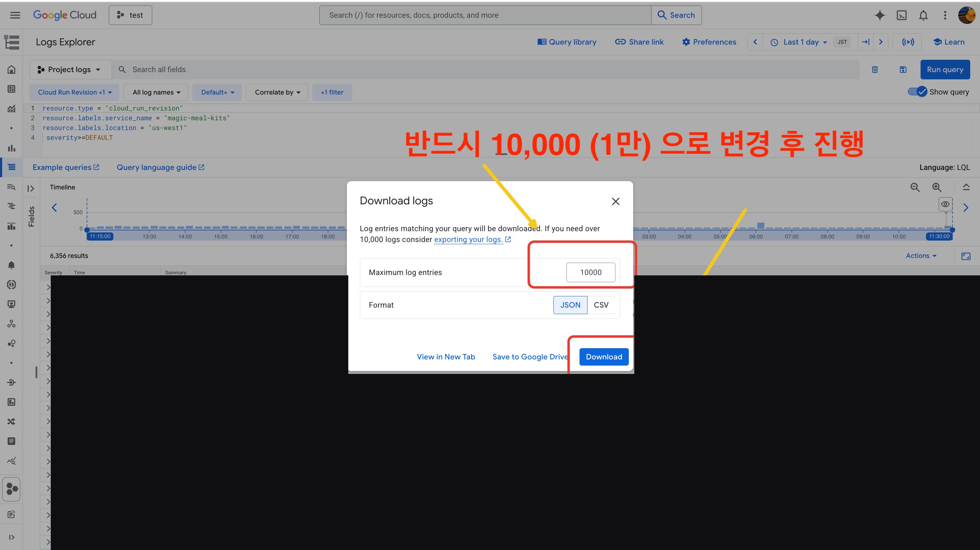Viewport: 980px width, 550px height.
Task: Select CSV download format
Action: (x=601, y=305)
